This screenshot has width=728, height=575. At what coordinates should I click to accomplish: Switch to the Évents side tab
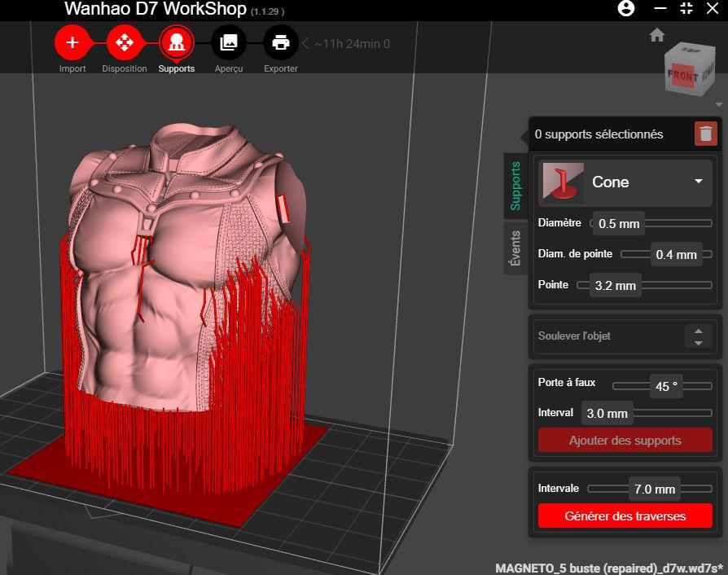[x=515, y=248]
